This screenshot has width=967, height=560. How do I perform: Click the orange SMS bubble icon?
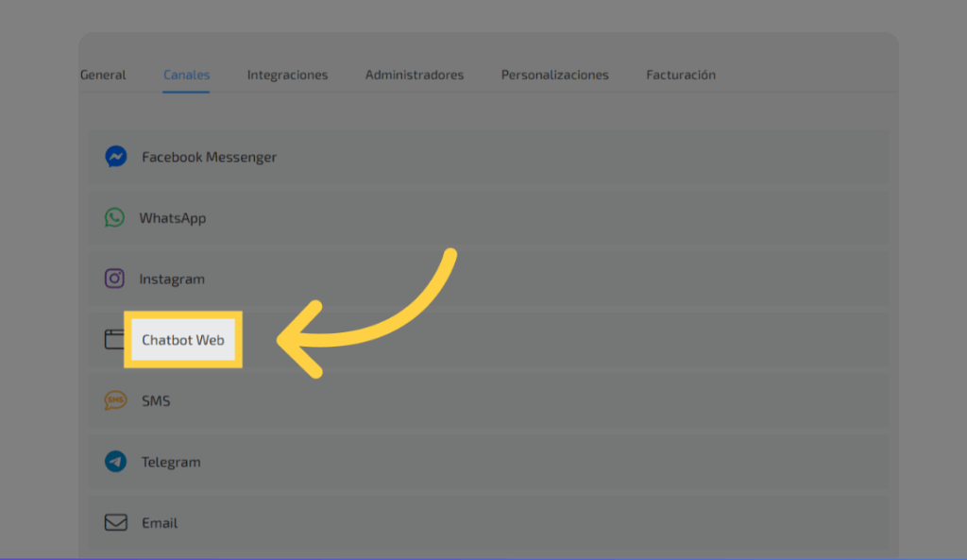point(115,400)
